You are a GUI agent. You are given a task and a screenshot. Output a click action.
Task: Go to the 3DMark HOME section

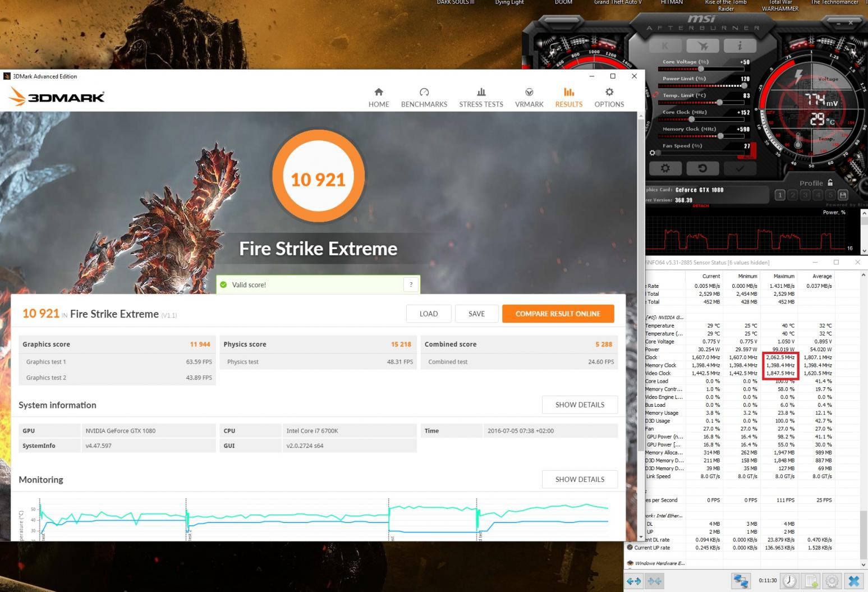tap(379, 98)
